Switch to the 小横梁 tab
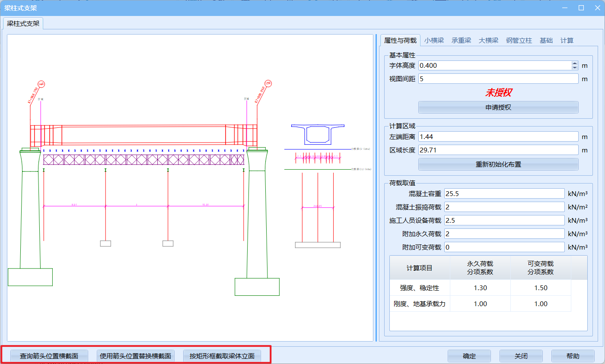The image size is (605, 364). 434,41
